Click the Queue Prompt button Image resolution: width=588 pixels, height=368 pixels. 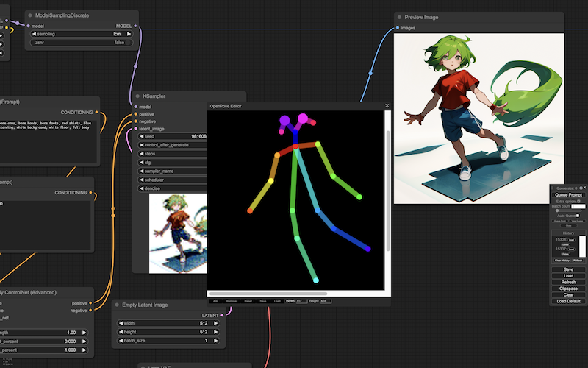point(568,195)
